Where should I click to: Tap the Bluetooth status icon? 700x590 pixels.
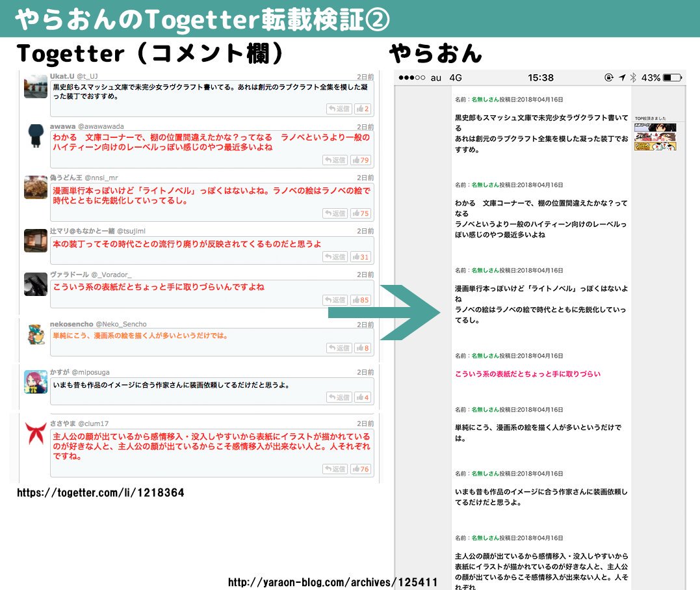click(633, 78)
